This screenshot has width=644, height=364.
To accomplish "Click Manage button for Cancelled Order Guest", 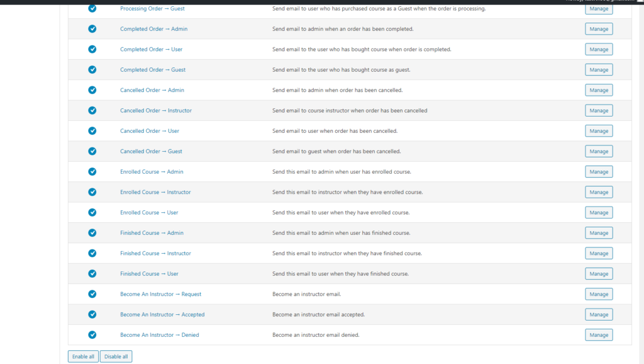I will pyautogui.click(x=599, y=151).
